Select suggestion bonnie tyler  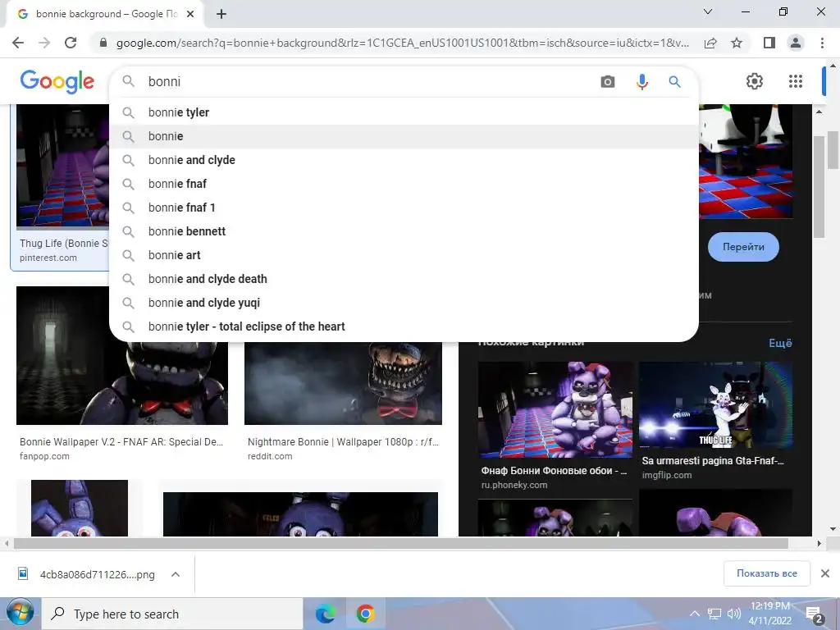pyautogui.click(x=404, y=112)
